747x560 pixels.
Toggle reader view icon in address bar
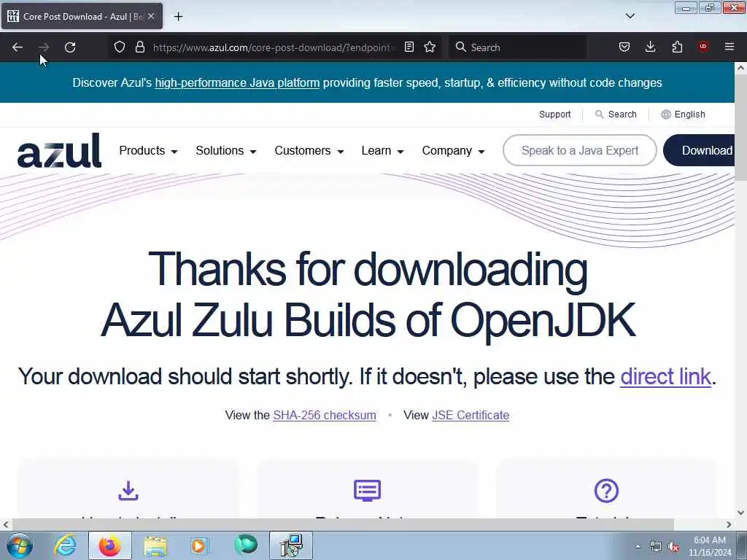click(409, 47)
